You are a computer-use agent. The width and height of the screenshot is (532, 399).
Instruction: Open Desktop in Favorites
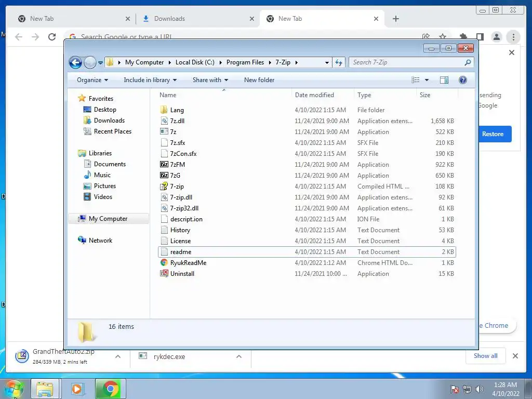coord(105,110)
